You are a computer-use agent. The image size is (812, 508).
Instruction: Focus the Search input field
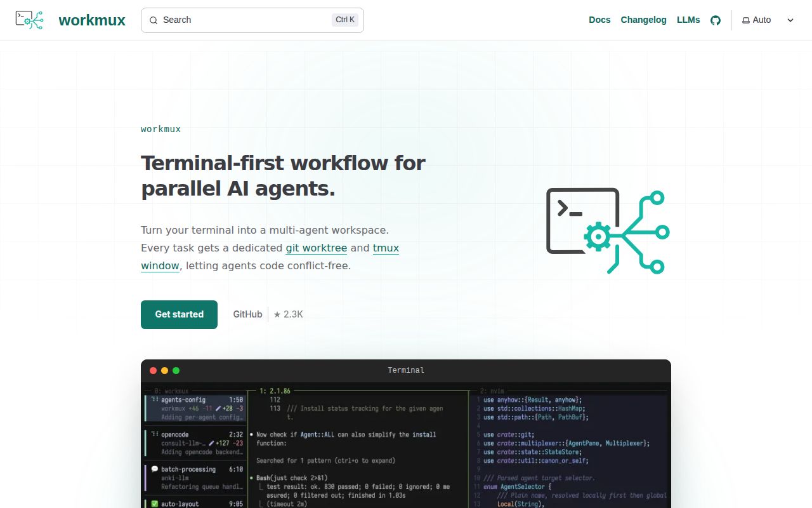[252, 20]
